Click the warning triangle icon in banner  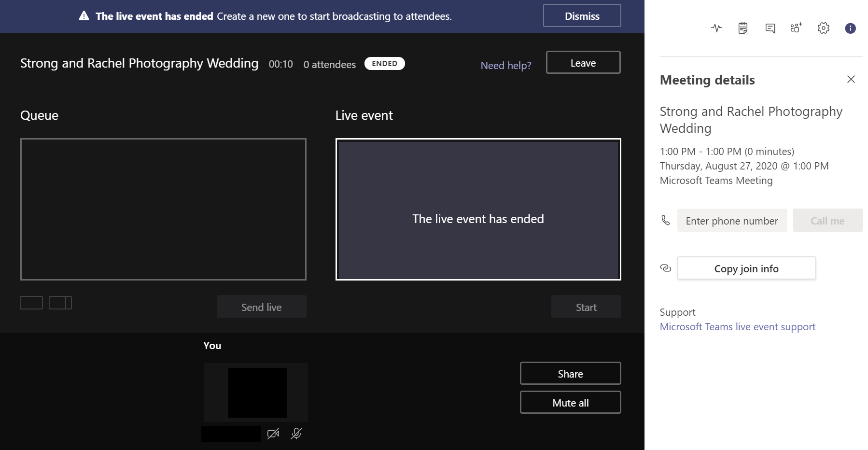[84, 16]
